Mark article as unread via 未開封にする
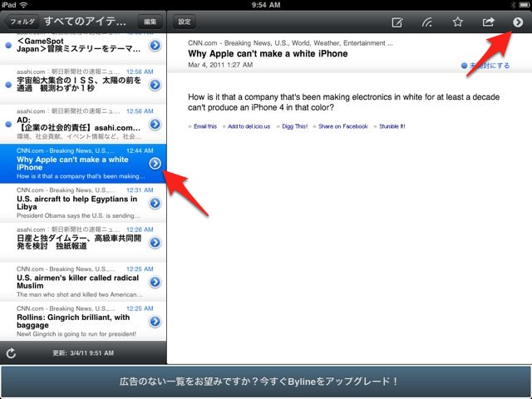 pyautogui.click(x=485, y=66)
